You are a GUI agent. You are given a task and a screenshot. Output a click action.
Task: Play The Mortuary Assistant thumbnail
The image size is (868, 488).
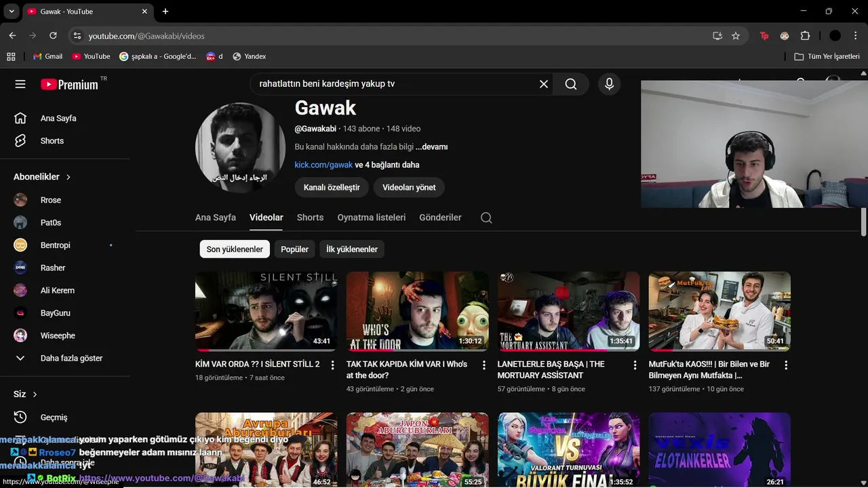coord(568,311)
